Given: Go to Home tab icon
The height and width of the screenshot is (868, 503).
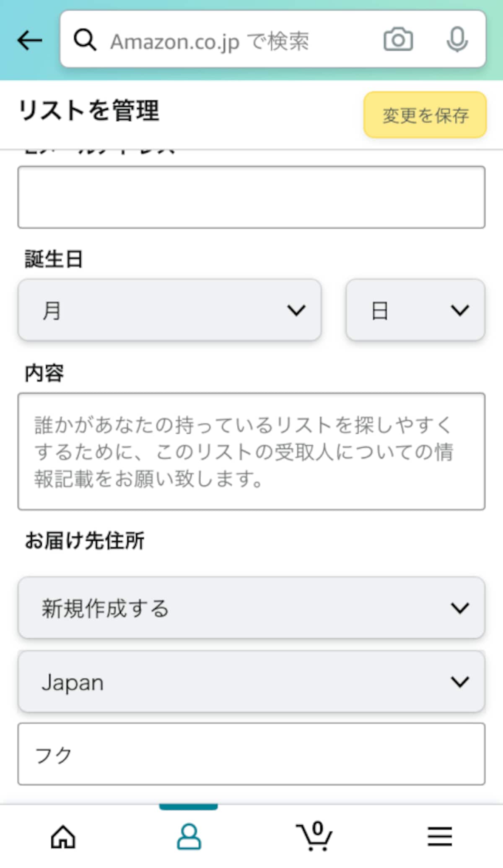Looking at the screenshot, I should coord(63,837).
